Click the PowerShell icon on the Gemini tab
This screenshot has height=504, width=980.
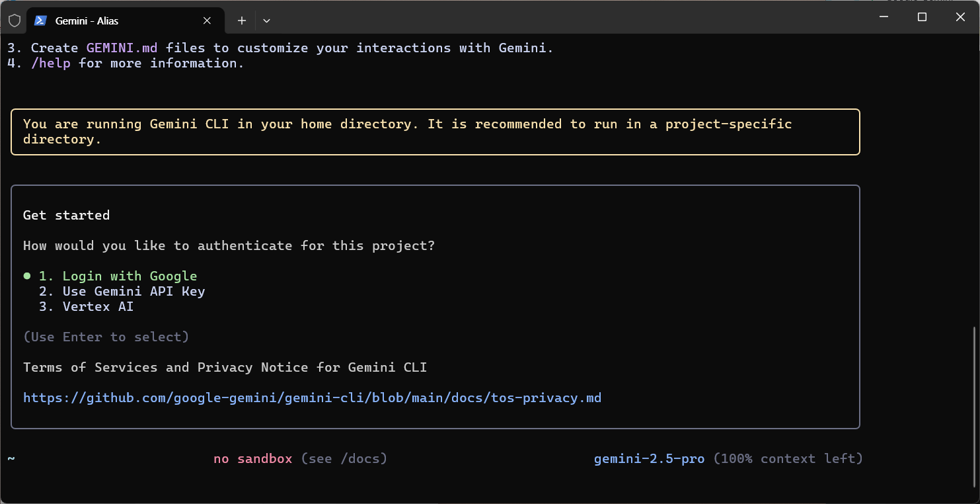click(40, 21)
